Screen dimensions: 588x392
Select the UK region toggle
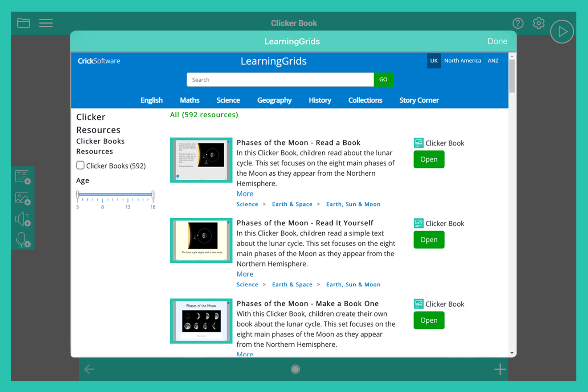(434, 61)
